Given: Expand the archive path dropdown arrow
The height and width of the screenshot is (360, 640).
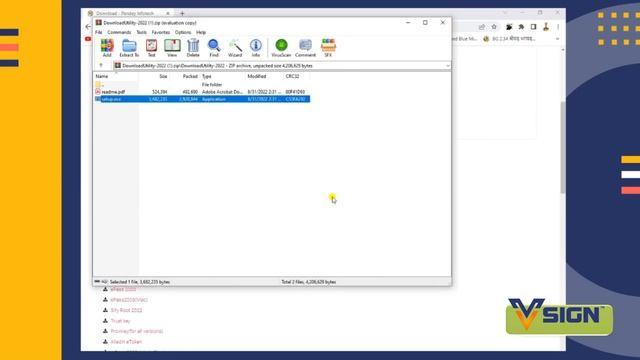Looking at the screenshot, I should 447,65.
